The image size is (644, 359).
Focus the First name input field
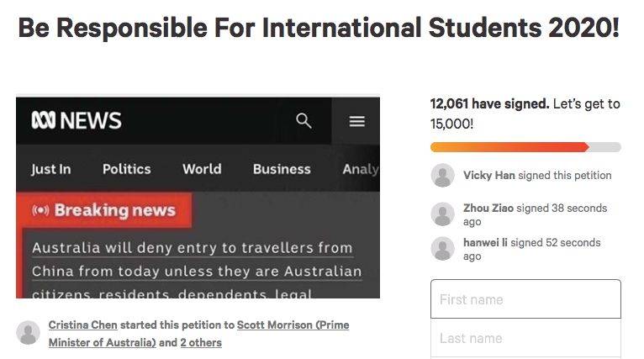pos(525,299)
